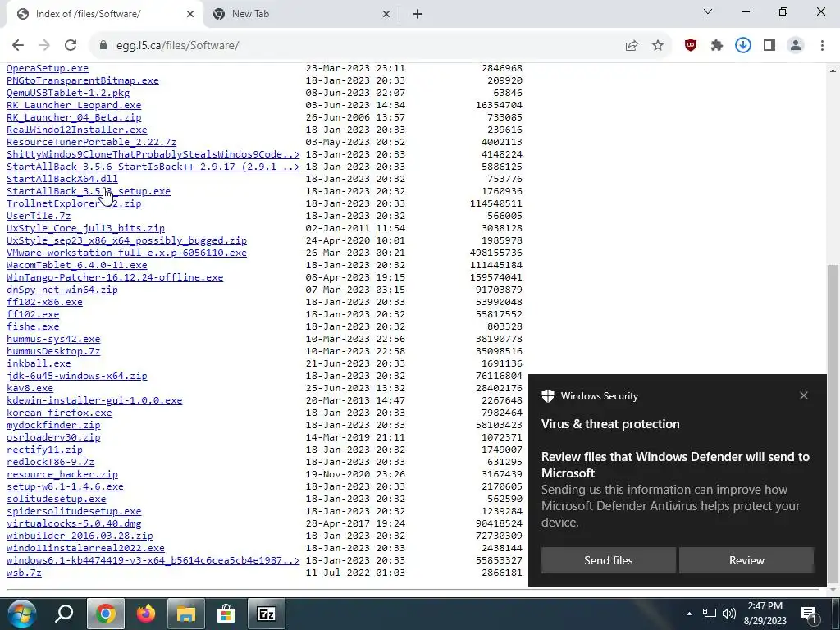Expand the tab search chevron
This screenshot has width=840, height=630.
click(x=708, y=11)
